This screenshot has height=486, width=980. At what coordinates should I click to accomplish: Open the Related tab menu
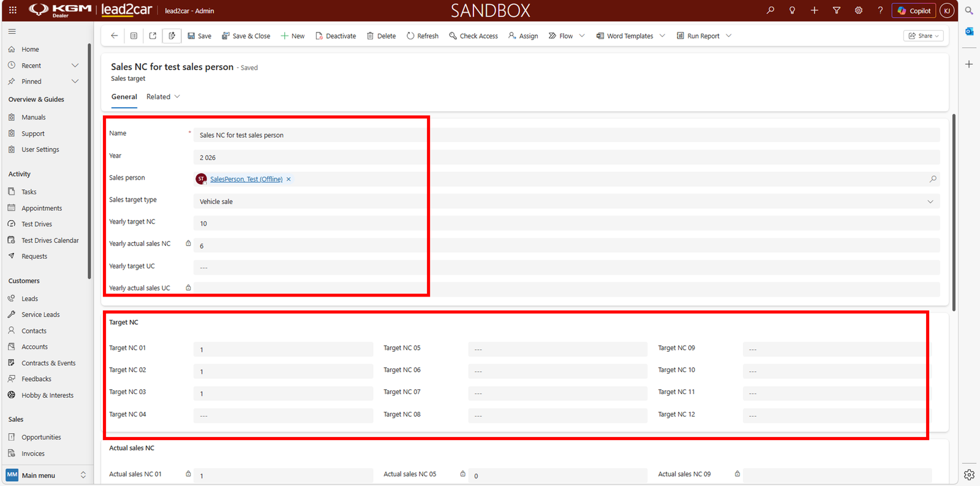coord(164,97)
